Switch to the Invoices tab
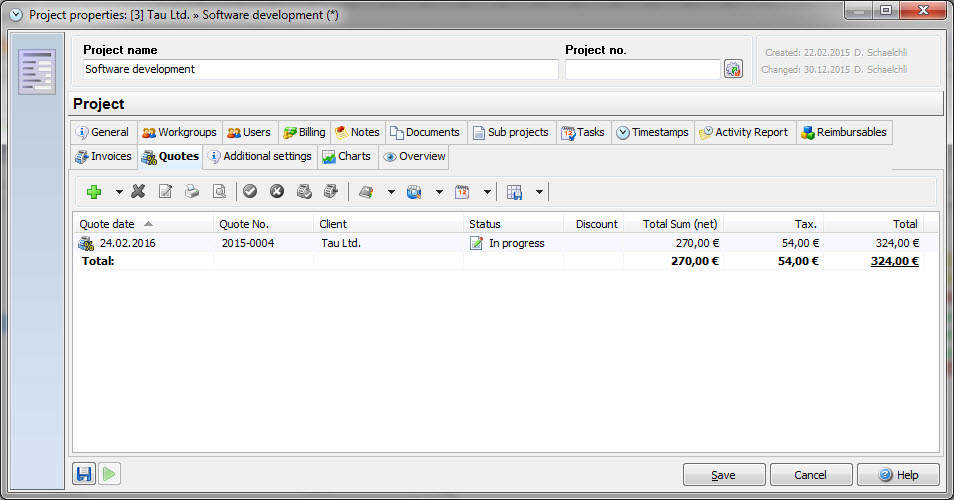Screen dimensions: 954x500 pyautogui.click(x=103, y=157)
